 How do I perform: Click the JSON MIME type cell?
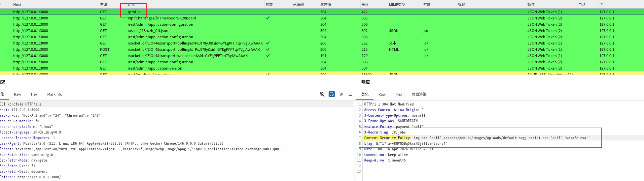[x=394, y=31]
